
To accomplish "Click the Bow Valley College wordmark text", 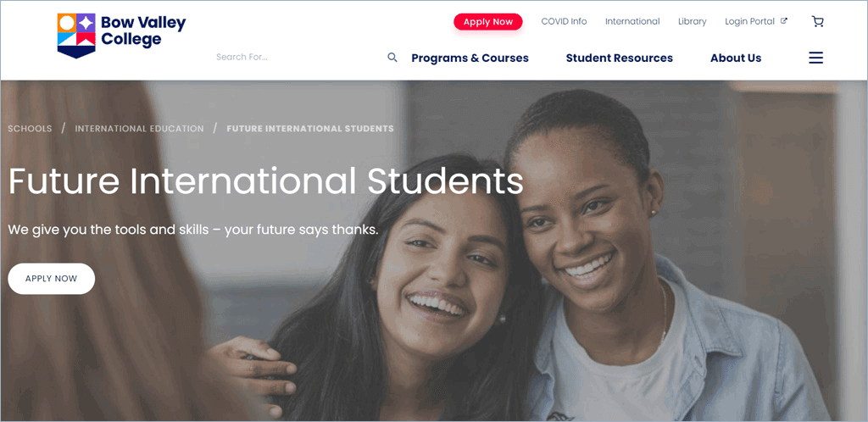I will 143,31.
